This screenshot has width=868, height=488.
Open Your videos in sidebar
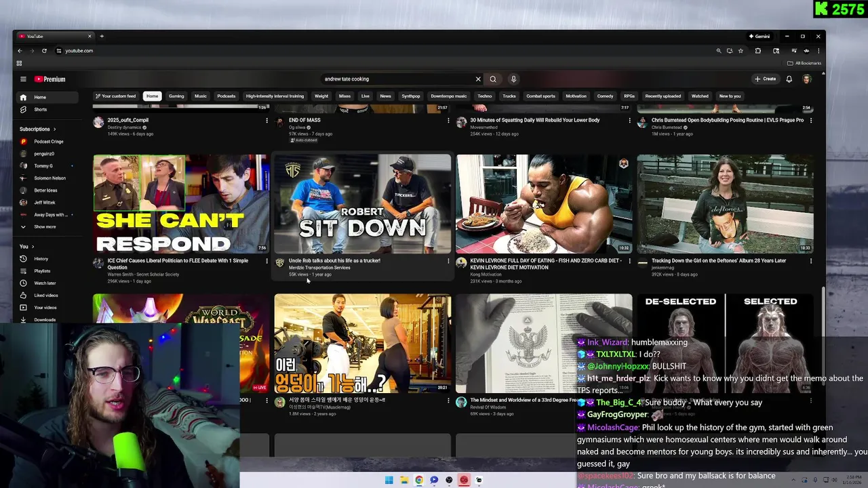tap(46, 308)
